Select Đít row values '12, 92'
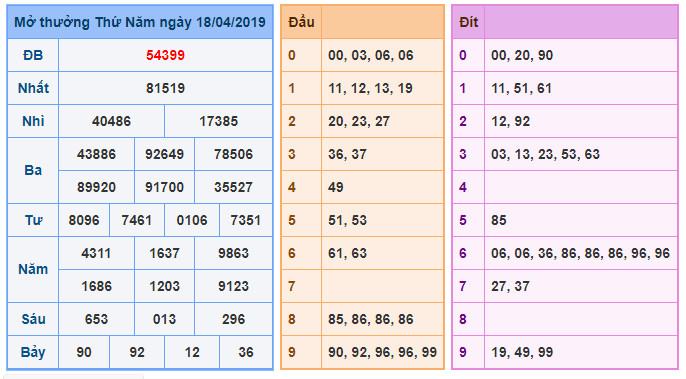This screenshot has height=379, width=686. tap(511, 121)
